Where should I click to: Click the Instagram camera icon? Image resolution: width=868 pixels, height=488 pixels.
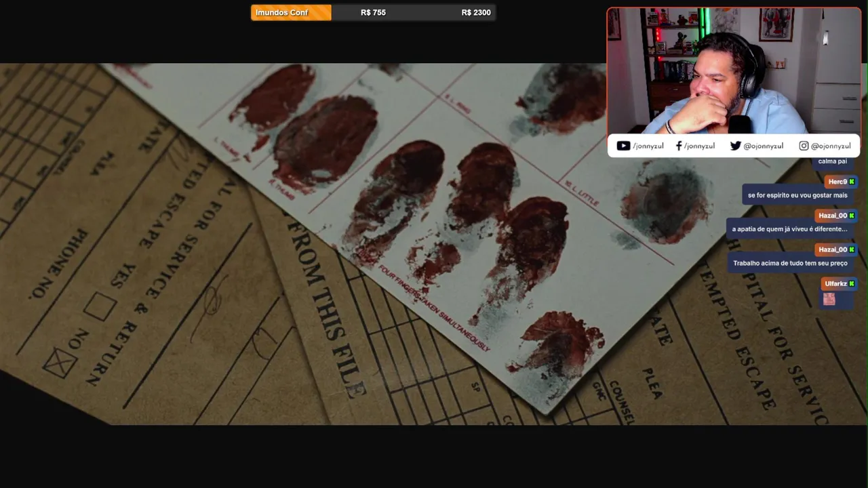804,146
